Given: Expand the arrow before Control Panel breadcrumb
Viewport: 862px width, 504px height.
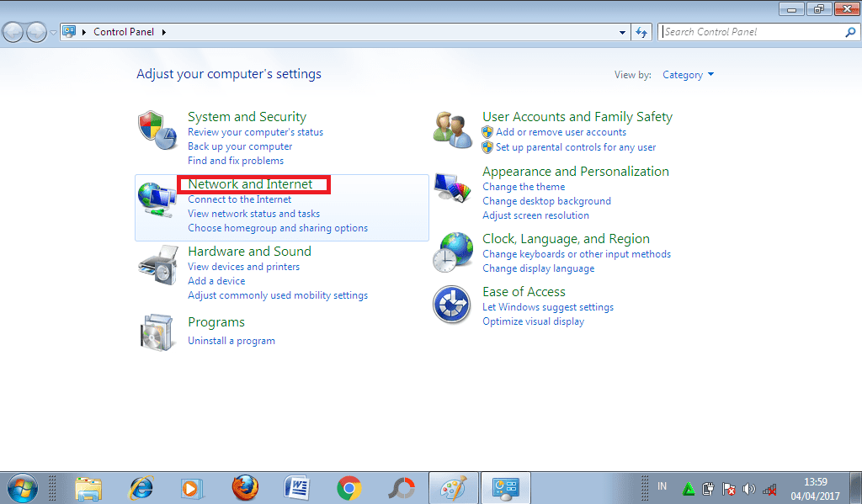Looking at the screenshot, I should (84, 33).
